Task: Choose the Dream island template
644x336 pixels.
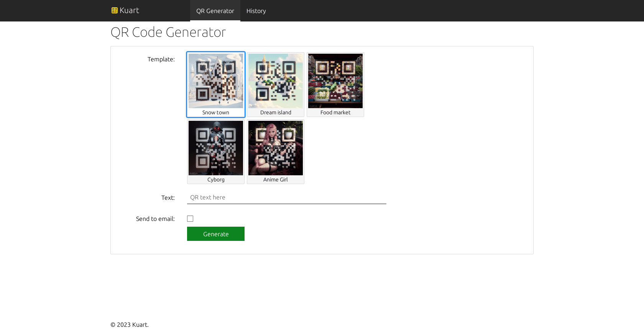Action: pos(276,84)
